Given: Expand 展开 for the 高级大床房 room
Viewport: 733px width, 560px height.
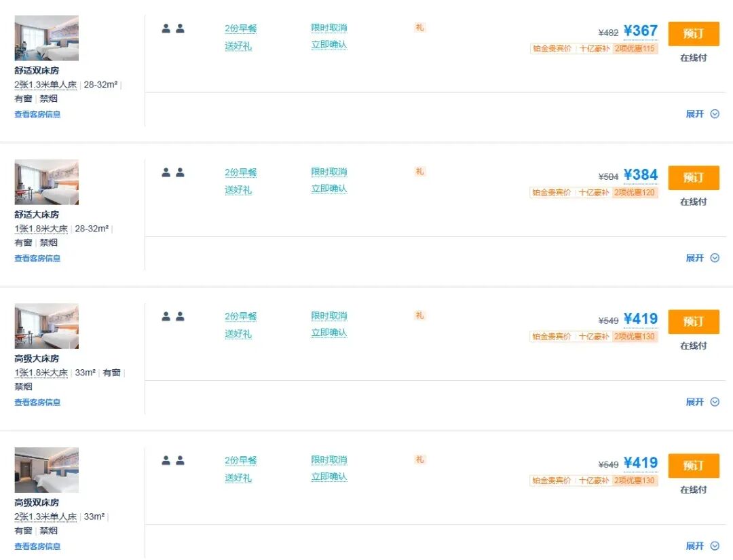Looking at the screenshot, I should click(x=702, y=402).
